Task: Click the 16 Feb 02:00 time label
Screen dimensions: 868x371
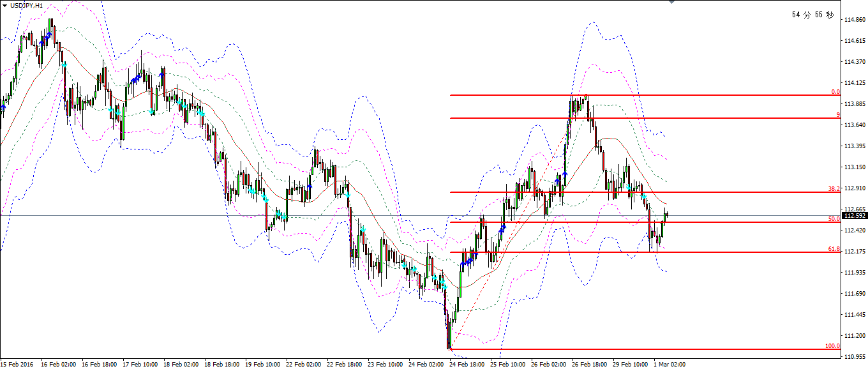Action: click(58, 365)
